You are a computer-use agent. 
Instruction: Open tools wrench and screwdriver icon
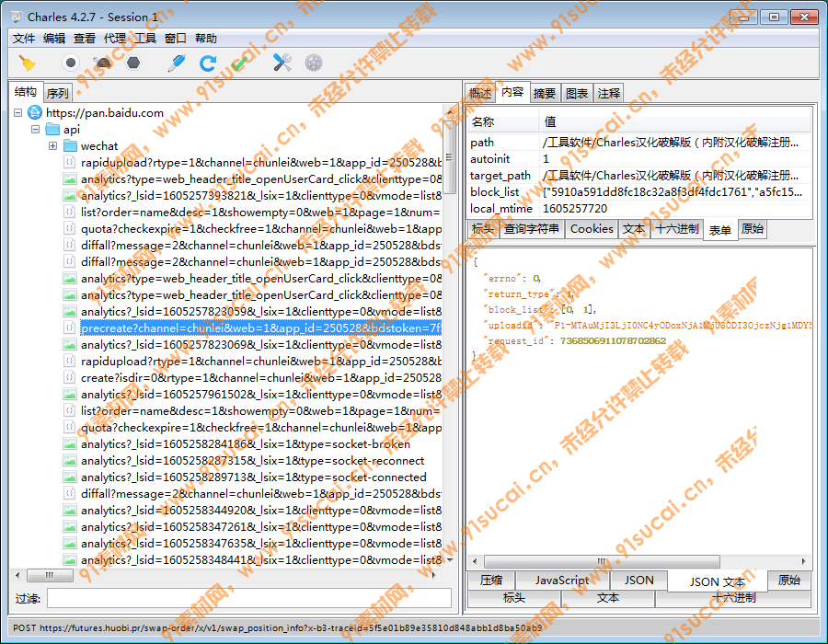[282, 63]
